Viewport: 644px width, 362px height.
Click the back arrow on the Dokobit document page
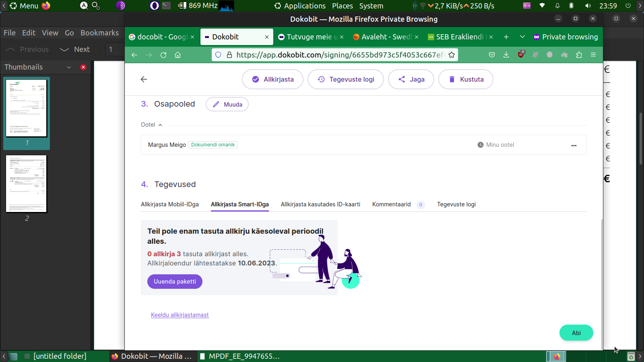[x=144, y=79]
